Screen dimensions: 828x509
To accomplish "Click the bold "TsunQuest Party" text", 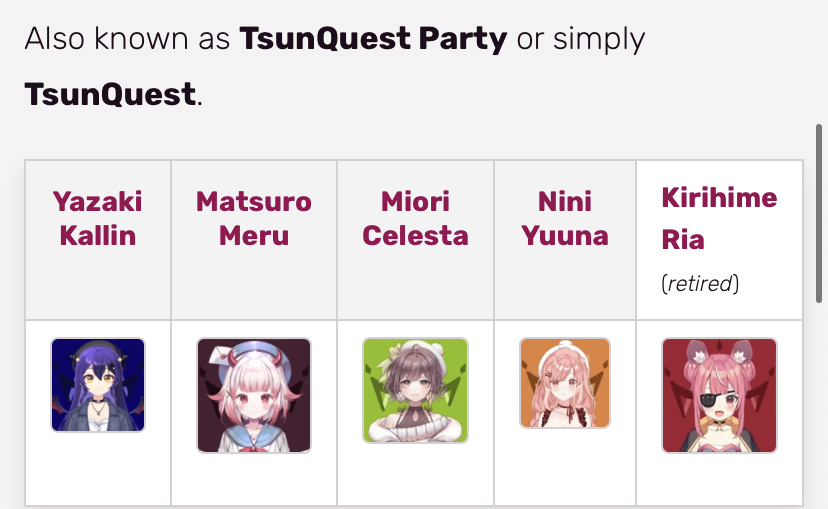I will pyautogui.click(x=373, y=39).
